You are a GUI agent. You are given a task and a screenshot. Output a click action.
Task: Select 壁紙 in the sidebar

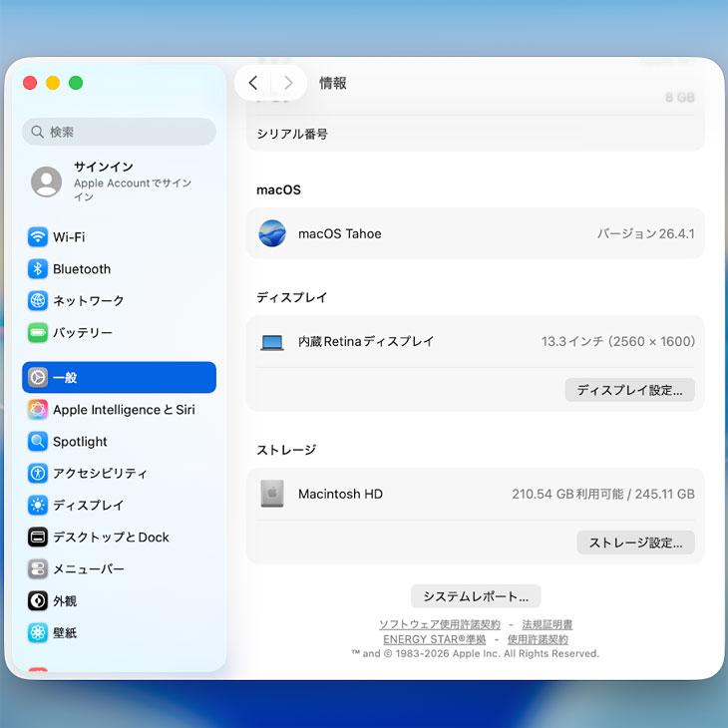pos(120,632)
